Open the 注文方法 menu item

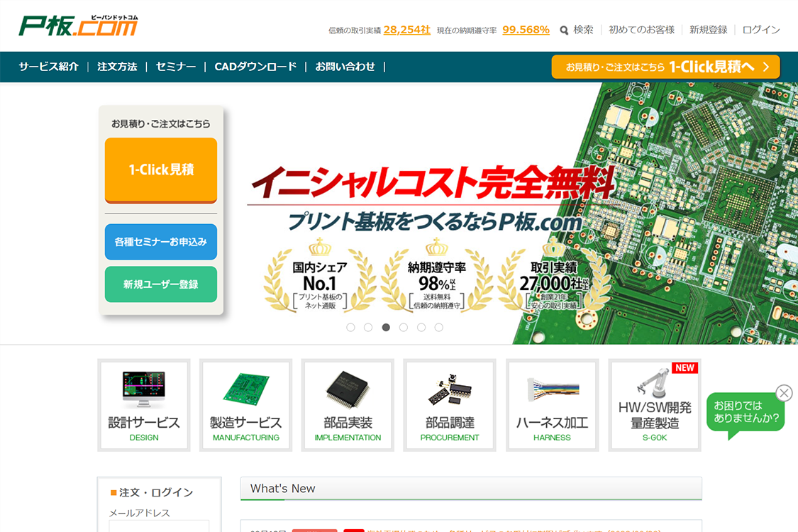coord(117,67)
